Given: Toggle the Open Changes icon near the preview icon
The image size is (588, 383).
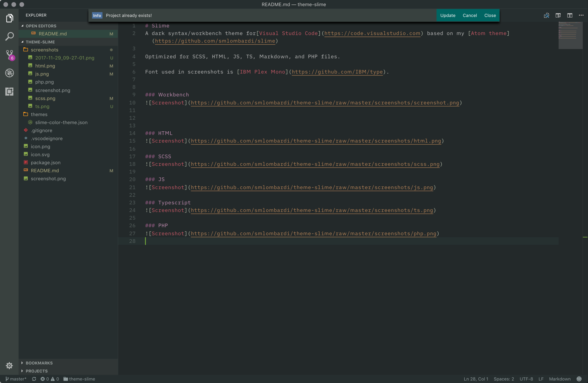Looking at the screenshot, I should [546, 15].
